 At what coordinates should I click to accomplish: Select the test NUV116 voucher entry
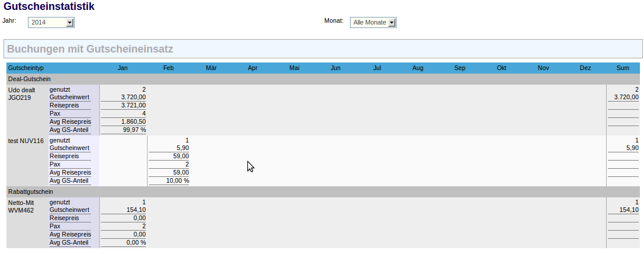coord(26,141)
